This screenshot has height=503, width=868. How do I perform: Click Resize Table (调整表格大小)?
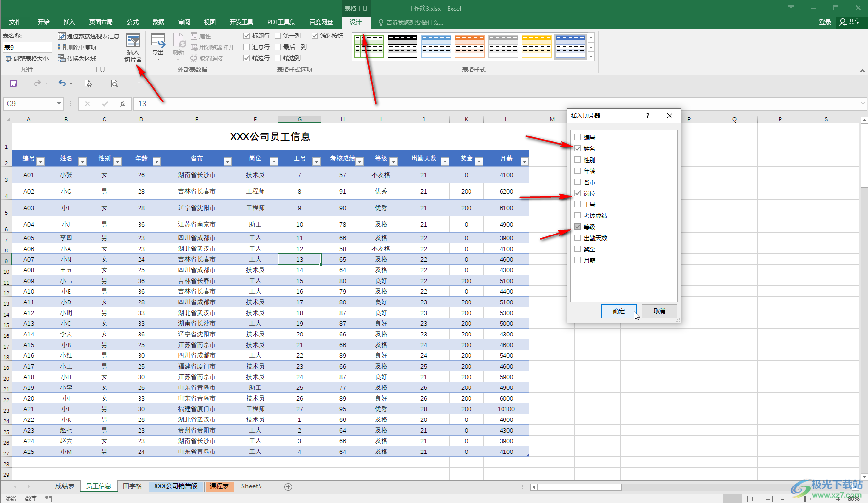(27, 58)
